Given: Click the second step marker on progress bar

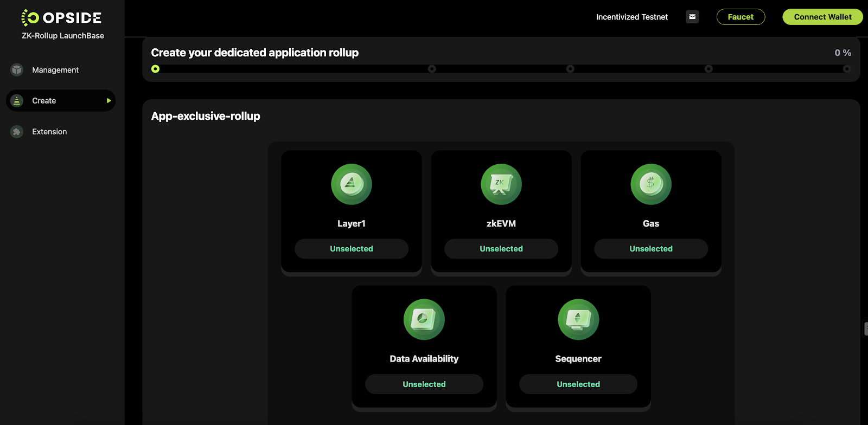Looking at the screenshot, I should click(432, 69).
